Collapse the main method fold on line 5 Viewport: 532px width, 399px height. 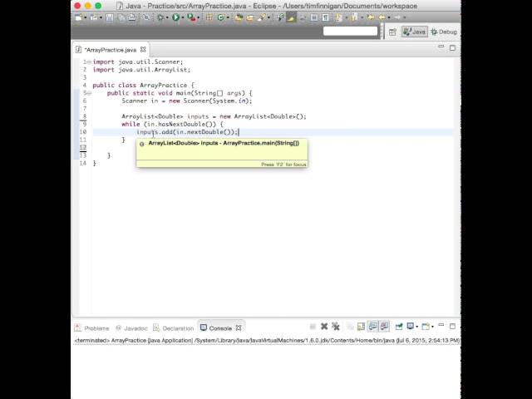pyautogui.click(x=89, y=93)
